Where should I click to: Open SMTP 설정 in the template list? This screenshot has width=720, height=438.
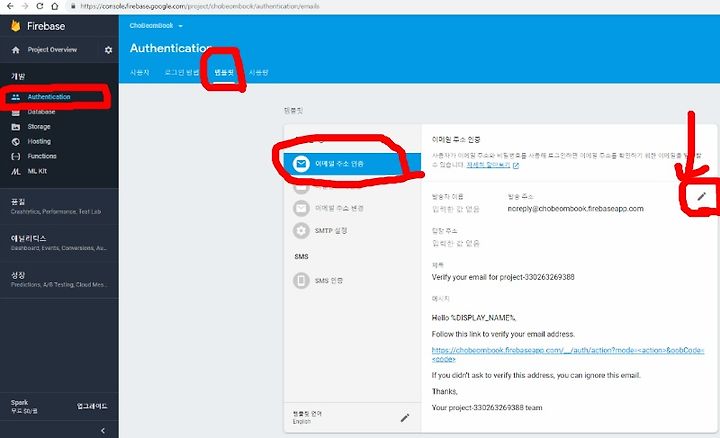352,230
